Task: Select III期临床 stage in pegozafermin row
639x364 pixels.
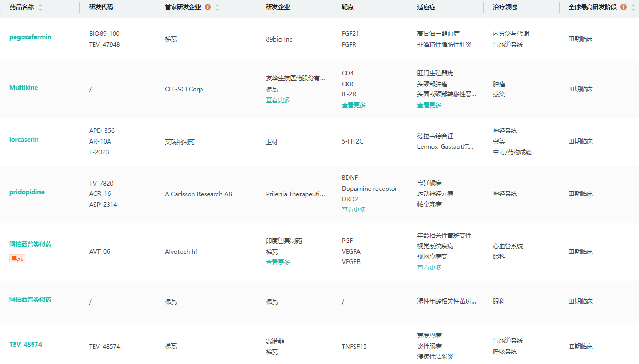Action: 581,39
